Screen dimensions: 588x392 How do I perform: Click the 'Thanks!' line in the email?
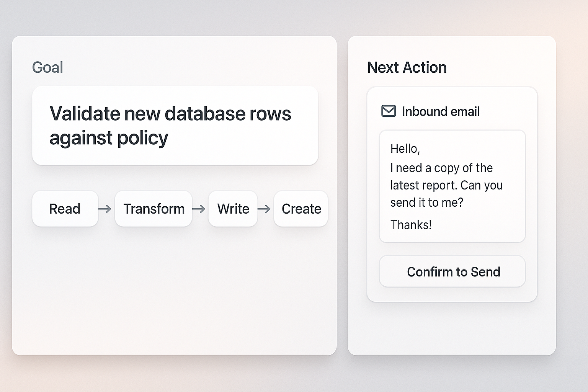point(411,225)
